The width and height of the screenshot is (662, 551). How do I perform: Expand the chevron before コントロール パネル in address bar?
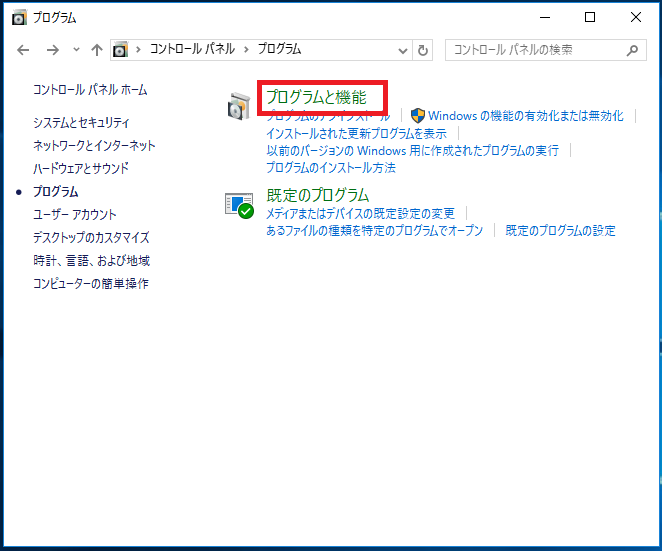(x=138, y=50)
